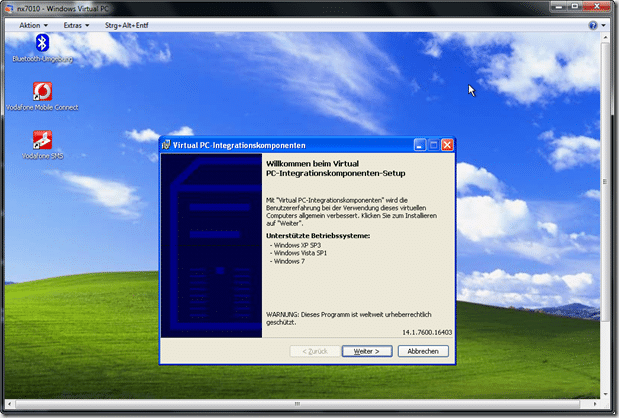Click the horizontal scrollbar thumb
The image size is (619, 418).
click(297, 404)
